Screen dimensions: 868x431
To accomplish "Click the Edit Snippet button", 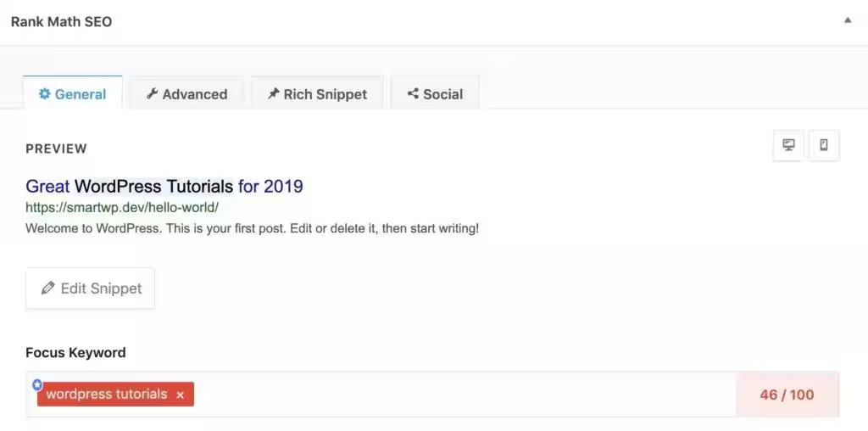I will tap(90, 288).
